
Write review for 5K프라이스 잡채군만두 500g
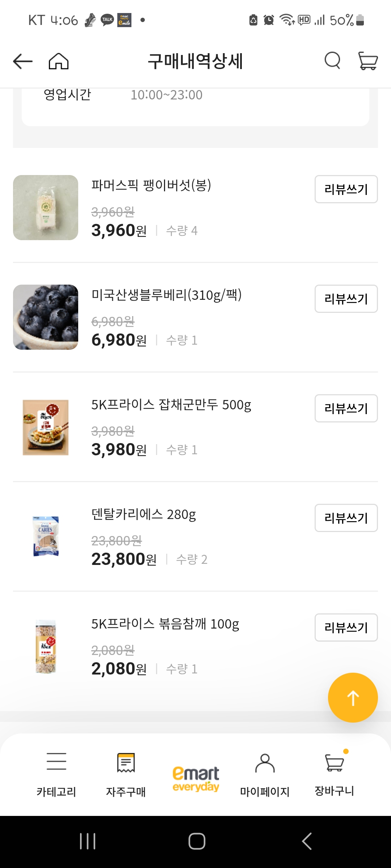tap(346, 408)
